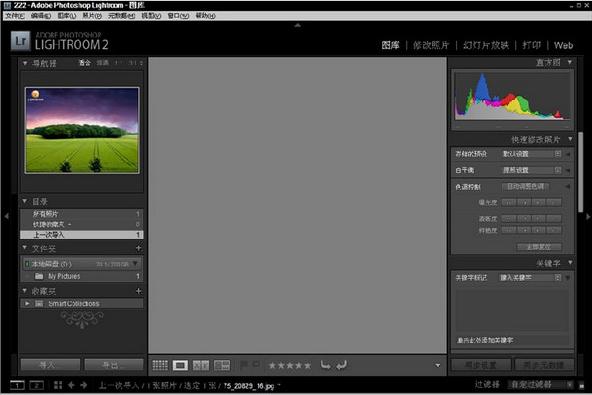592x395 pixels.
Task: Open the Library (图库) menu
Action: (x=67, y=15)
